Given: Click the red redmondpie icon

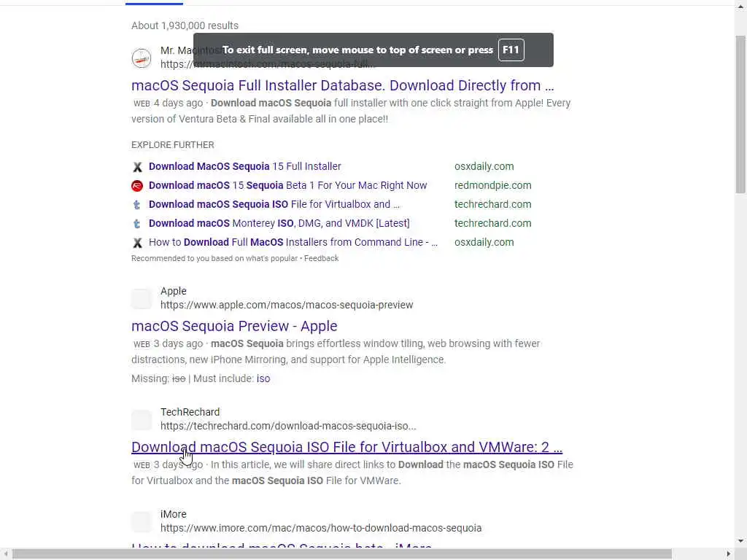Looking at the screenshot, I should click(x=137, y=186).
